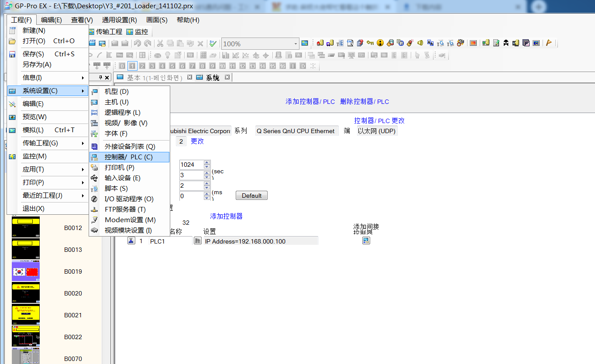Open the 100% zoom dropdown
595x364 pixels.
coord(296,44)
